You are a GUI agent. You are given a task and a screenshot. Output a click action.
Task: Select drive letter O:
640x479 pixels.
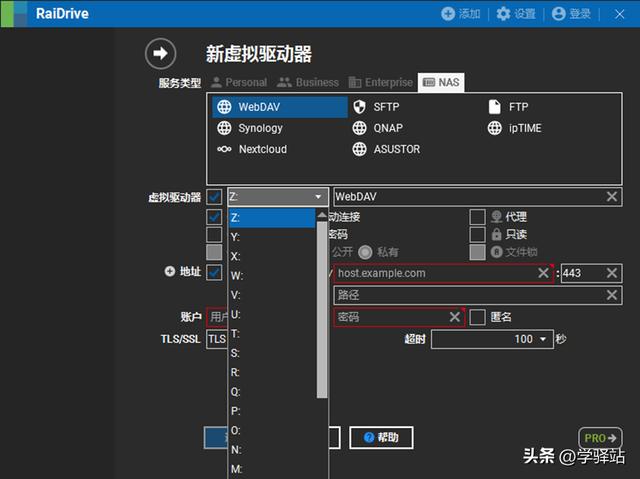[271, 430]
